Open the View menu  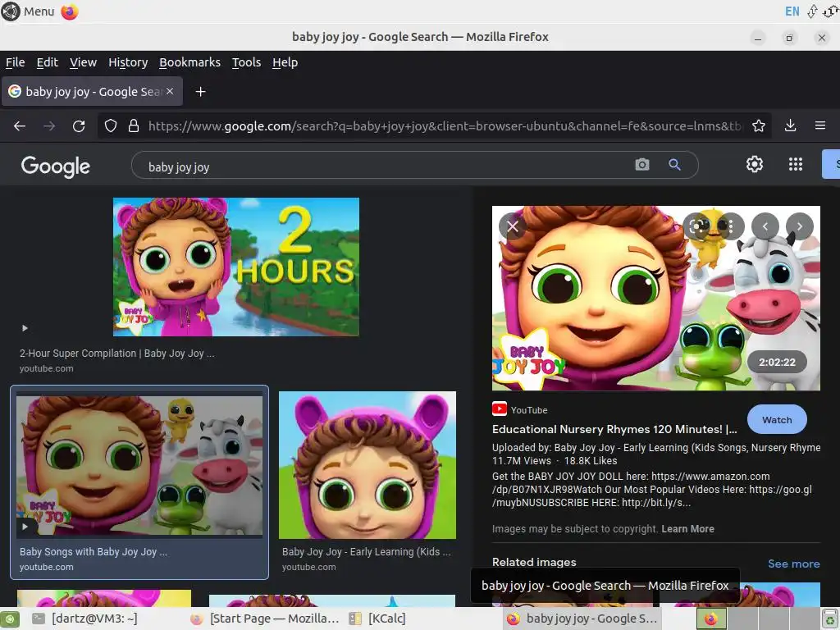[x=83, y=62]
